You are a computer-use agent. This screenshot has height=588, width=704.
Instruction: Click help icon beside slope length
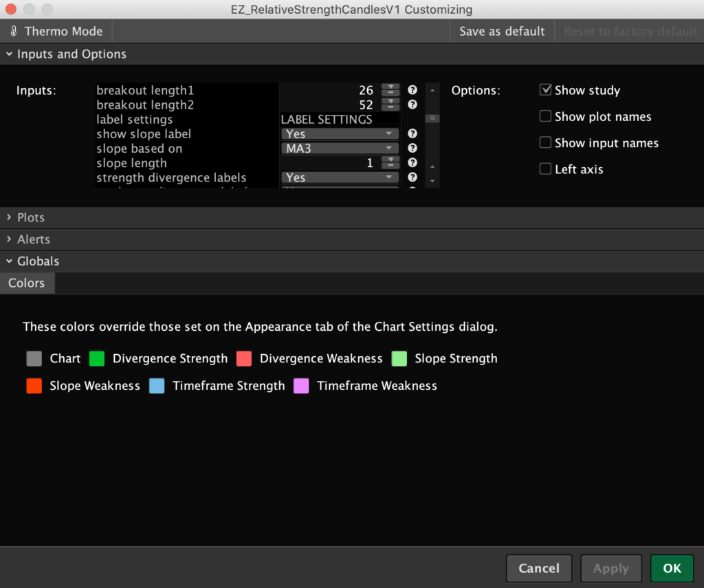tap(412, 163)
